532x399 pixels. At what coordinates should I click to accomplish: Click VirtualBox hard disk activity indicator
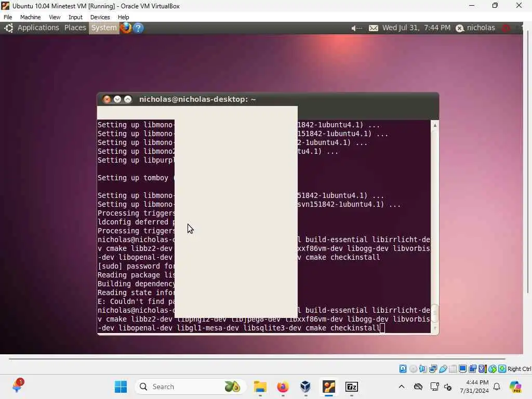tap(403, 369)
